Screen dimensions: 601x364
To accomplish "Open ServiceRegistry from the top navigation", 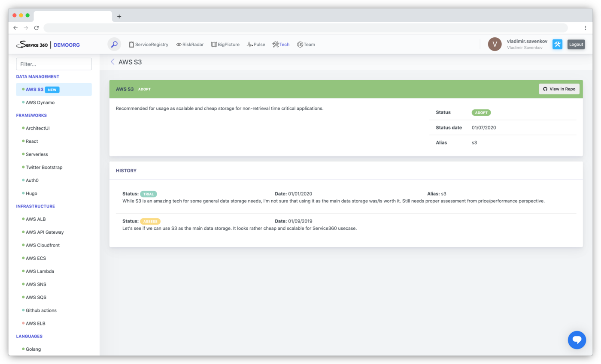I will [149, 45].
